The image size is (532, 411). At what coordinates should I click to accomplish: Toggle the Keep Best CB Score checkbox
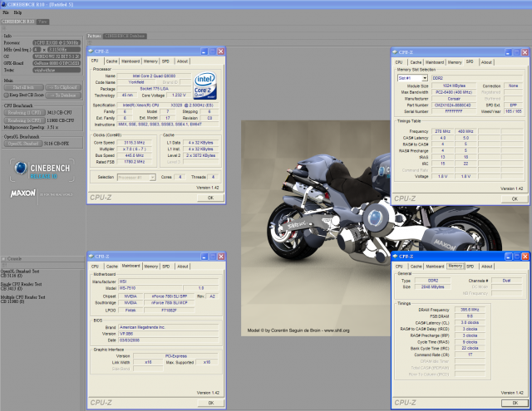click(x=6, y=95)
